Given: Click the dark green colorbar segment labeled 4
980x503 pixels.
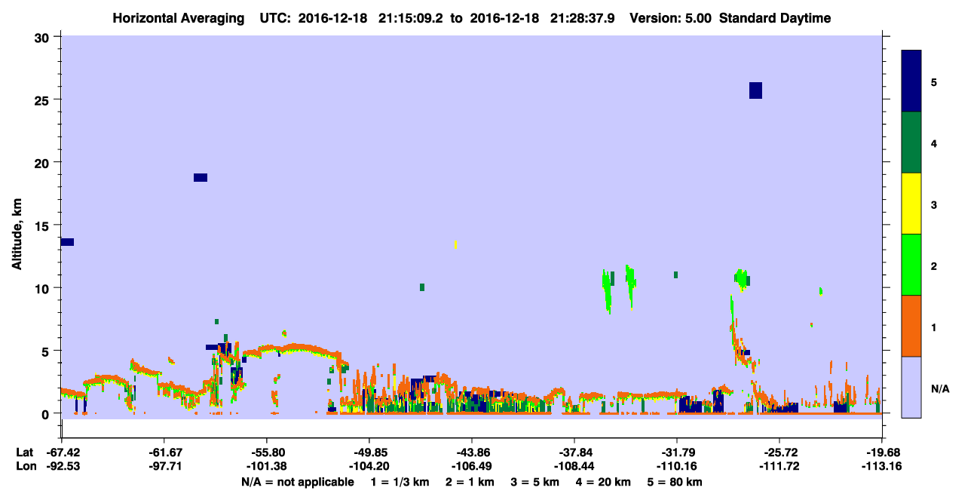Looking at the screenshot, I should tap(911, 143).
